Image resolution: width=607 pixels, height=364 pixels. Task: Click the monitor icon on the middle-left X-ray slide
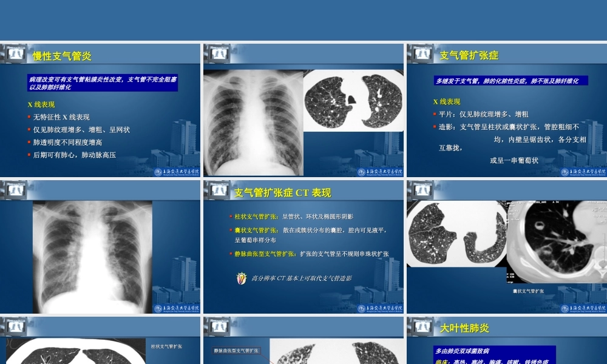point(15,189)
